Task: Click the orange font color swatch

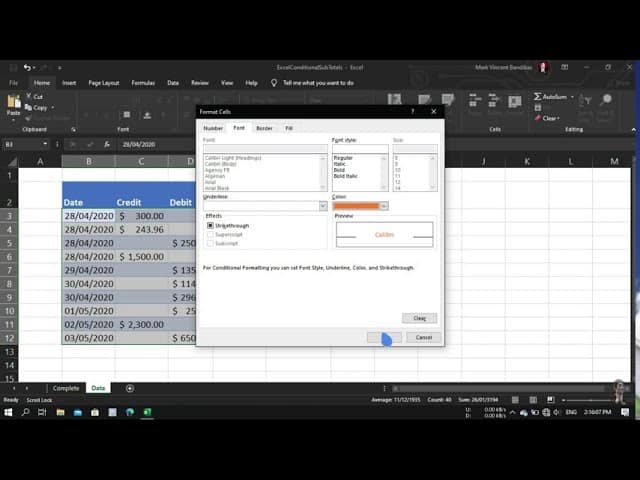Action: [x=355, y=206]
